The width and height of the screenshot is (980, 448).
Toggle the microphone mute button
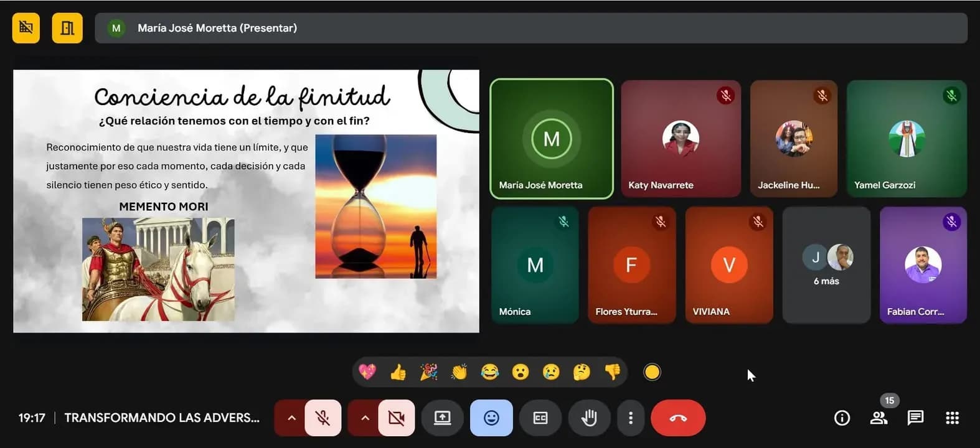pyautogui.click(x=323, y=418)
